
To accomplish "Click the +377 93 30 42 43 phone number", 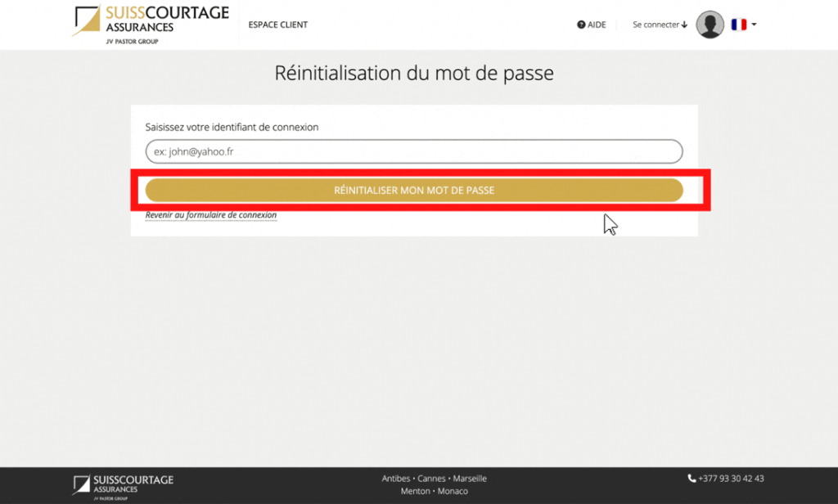I will 731,478.
